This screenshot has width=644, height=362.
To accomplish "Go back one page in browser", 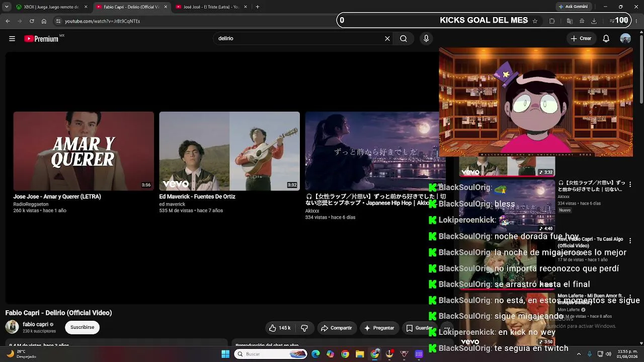I will click(8, 21).
